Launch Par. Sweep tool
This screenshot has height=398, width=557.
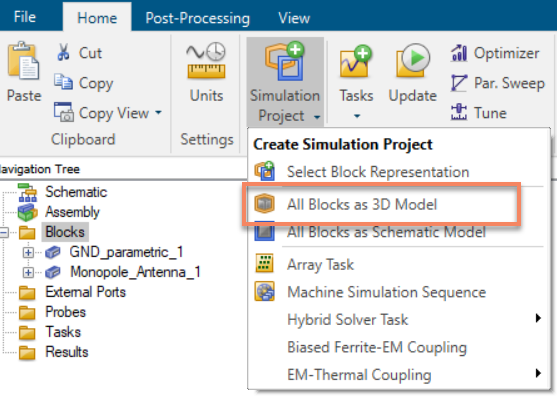(x=497, y=83)
